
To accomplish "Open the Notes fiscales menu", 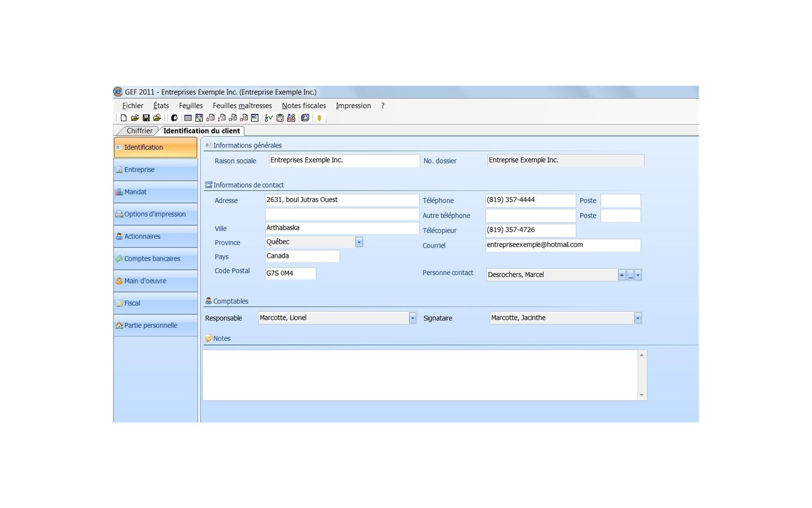I will coord(304,105).
